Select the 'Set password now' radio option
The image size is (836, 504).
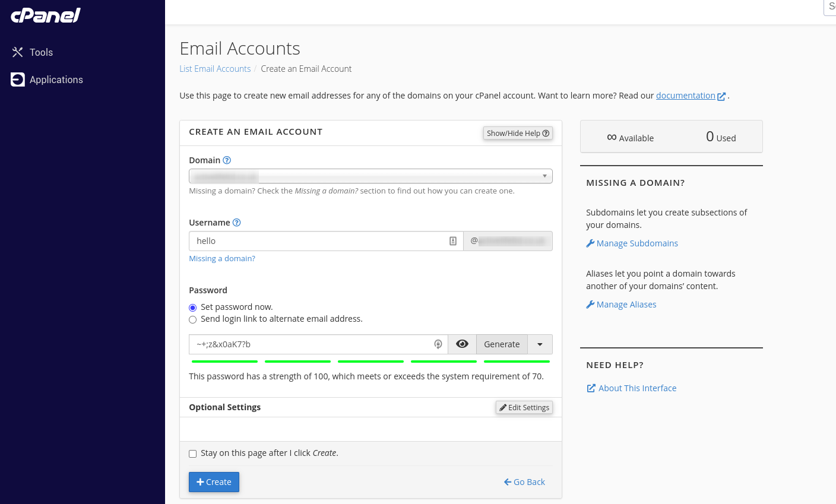coord(192,308)
